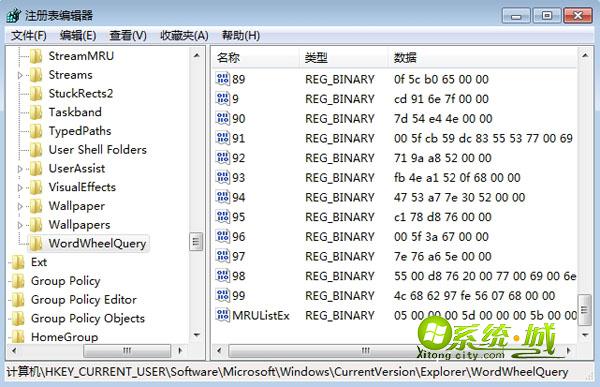Click the tree pane scroll right arrow
The image size is (600, 387).
click(180, 350)
